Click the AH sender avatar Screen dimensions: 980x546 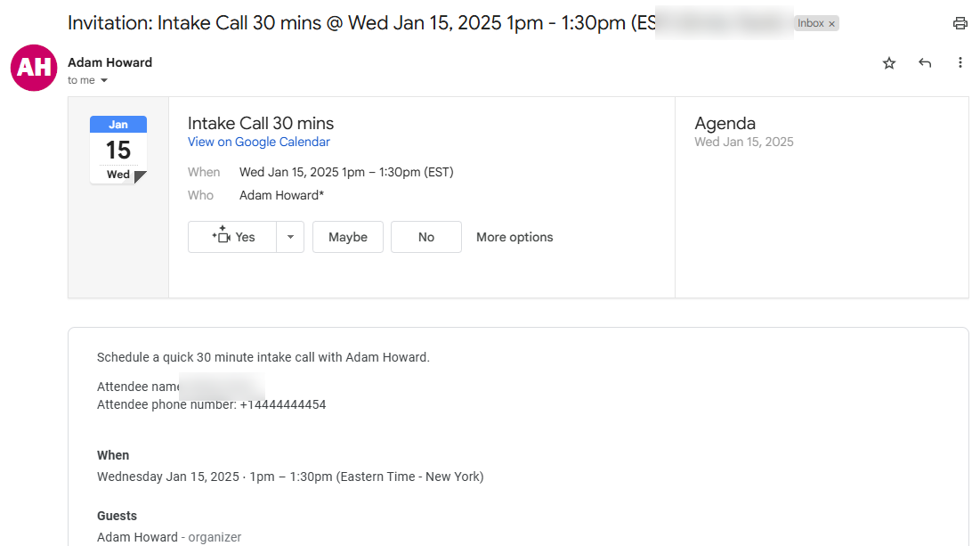(34, 68)
